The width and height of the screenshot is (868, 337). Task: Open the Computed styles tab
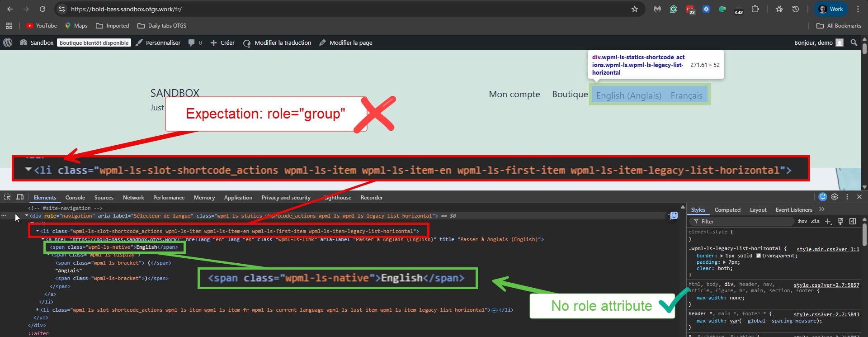coord(727,210)
